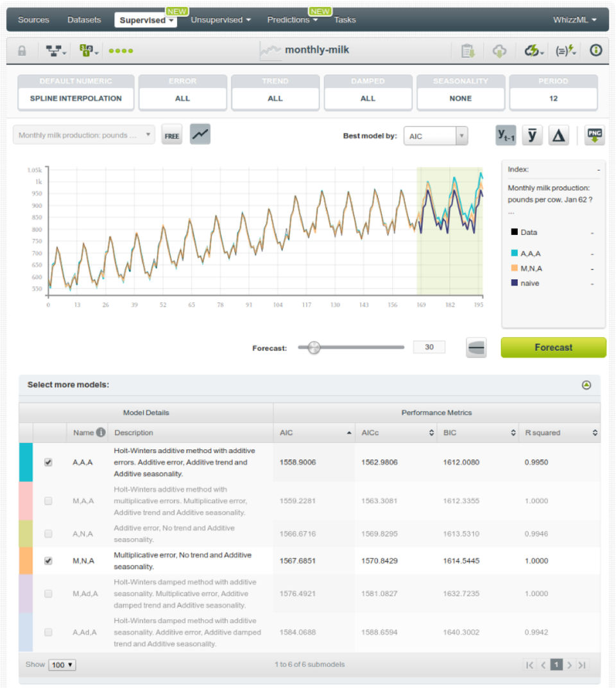Open the Tasks tab

point(345,20)
